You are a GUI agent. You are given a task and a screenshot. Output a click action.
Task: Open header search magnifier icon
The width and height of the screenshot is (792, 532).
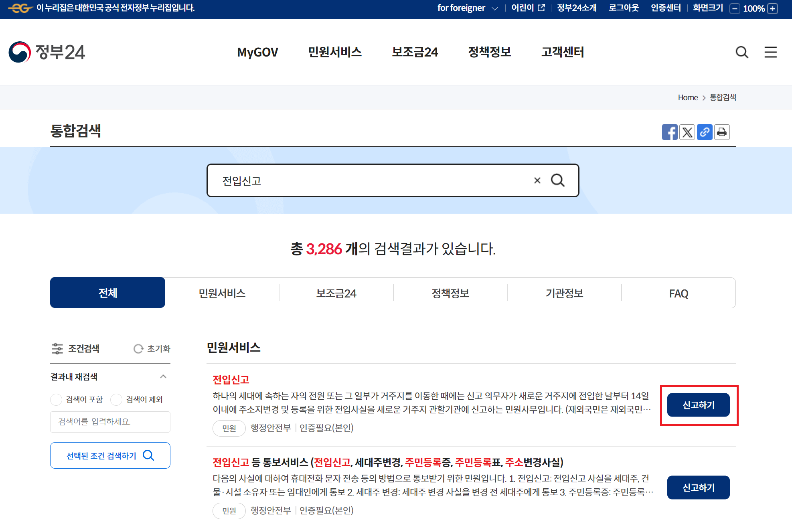[742, 52]
